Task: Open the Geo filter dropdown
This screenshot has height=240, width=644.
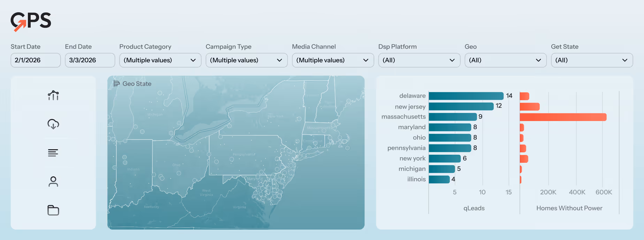Action: click(506, 60)
